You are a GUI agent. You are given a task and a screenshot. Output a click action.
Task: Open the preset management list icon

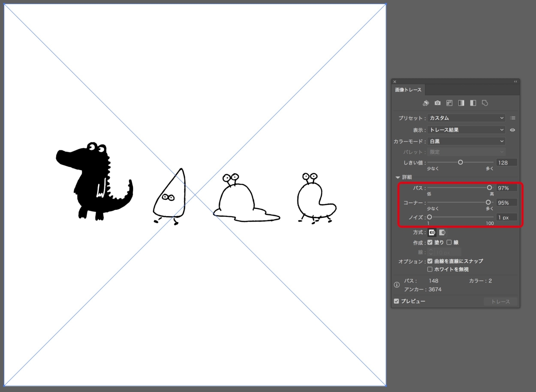click(x=513, y=118)
